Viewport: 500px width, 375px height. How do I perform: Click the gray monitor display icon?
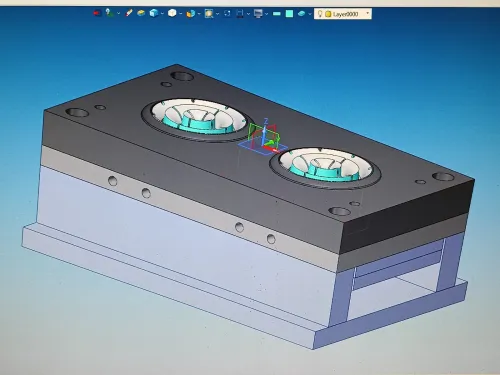click(258, 14)
